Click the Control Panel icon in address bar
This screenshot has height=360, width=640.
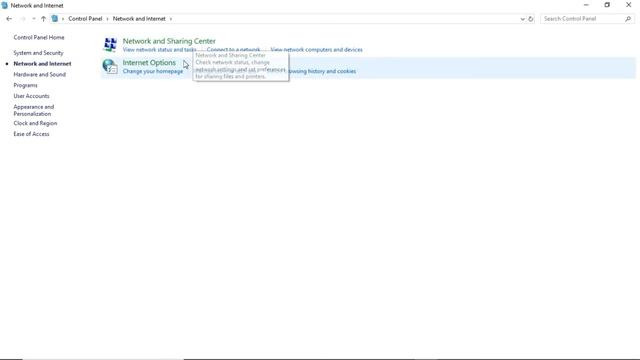55,19
